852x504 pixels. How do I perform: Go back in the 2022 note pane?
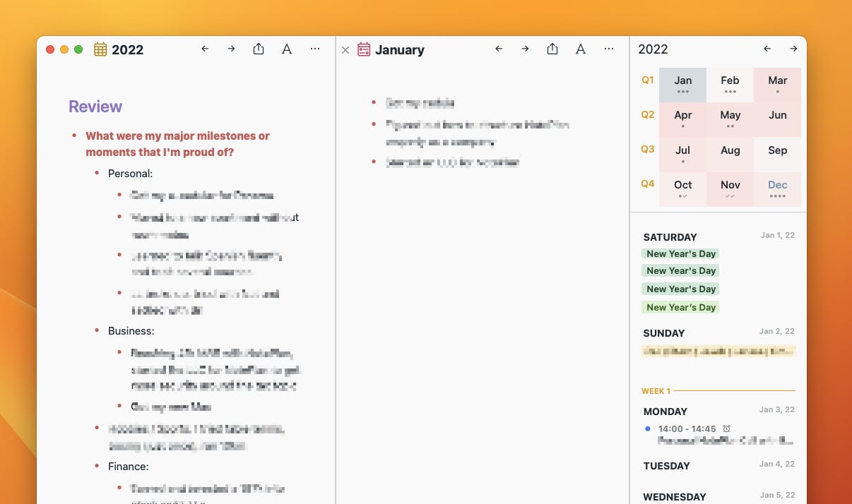[x=205, y=49]
